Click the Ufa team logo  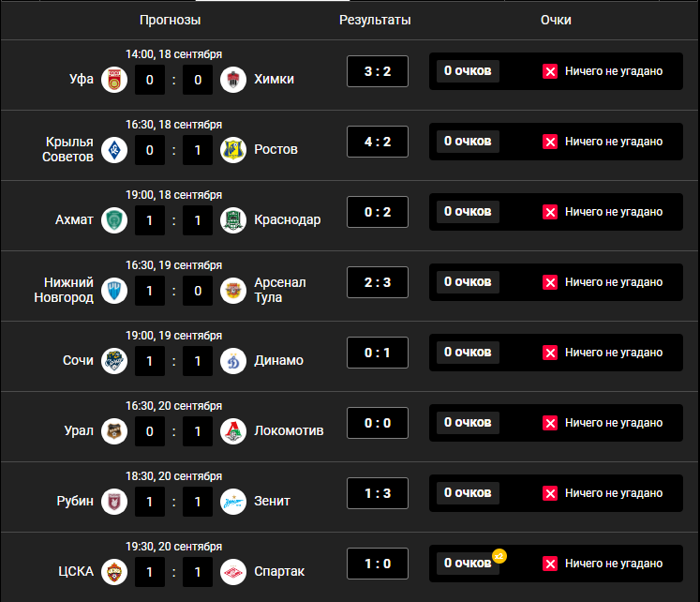pos(114,80)
